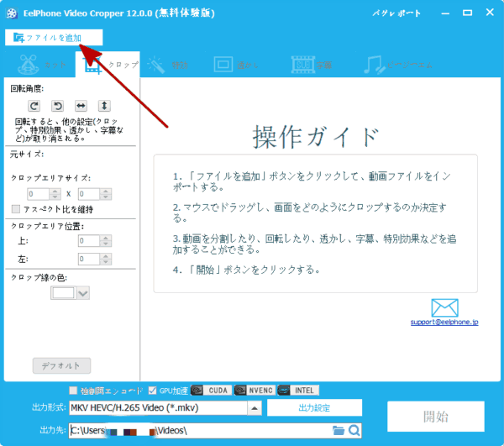Toggle 強制再エンコード checkbox
The height and width of the screenshot is (446, 504).
pos(73,391)
